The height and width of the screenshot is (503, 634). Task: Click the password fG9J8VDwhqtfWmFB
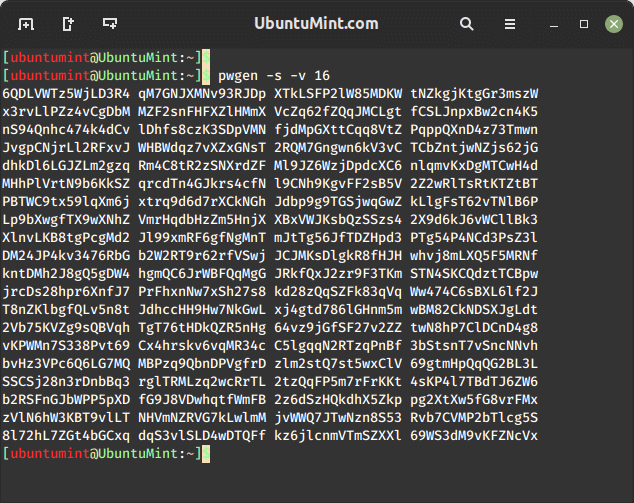[202, 399]
